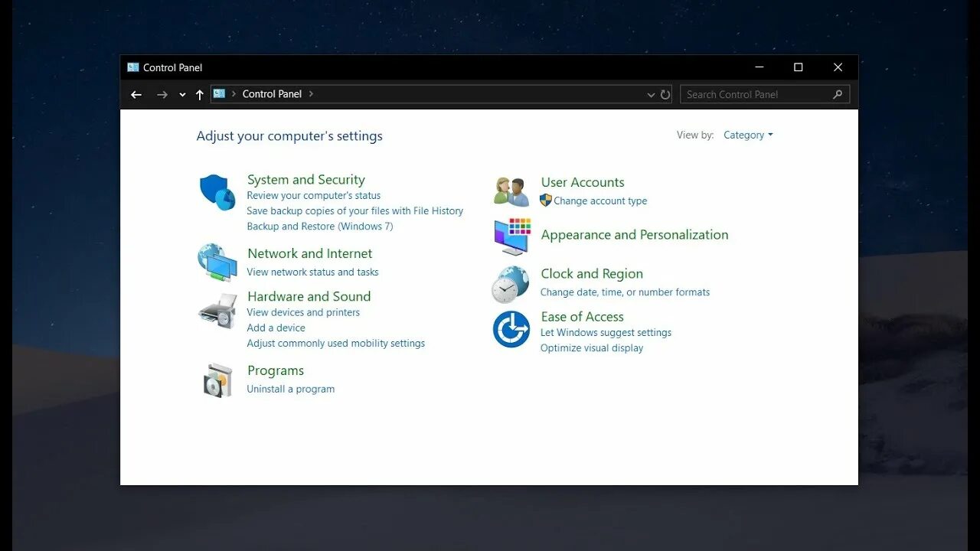
Task: Open Review your computer's status
Action: click(x=313, y=196)
